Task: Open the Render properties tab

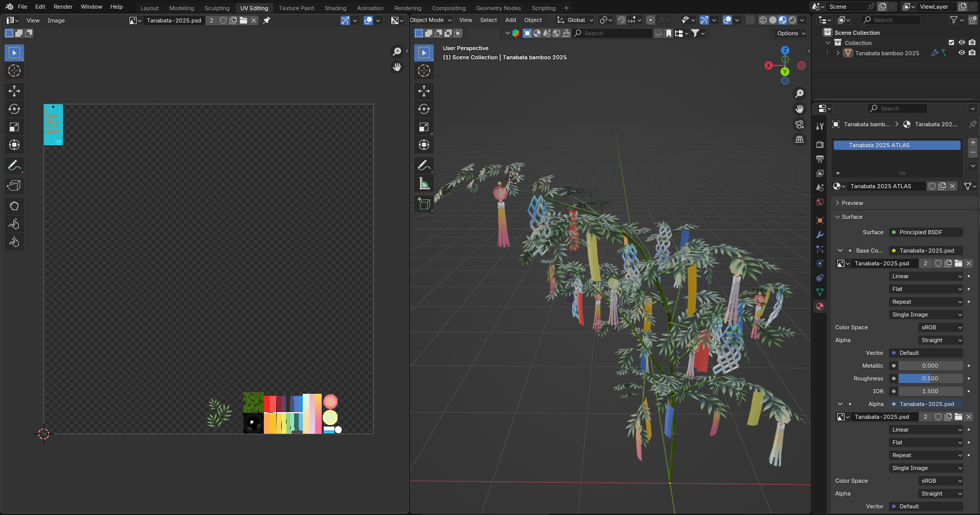Action: pyautogui.click(x=820, y=145)
